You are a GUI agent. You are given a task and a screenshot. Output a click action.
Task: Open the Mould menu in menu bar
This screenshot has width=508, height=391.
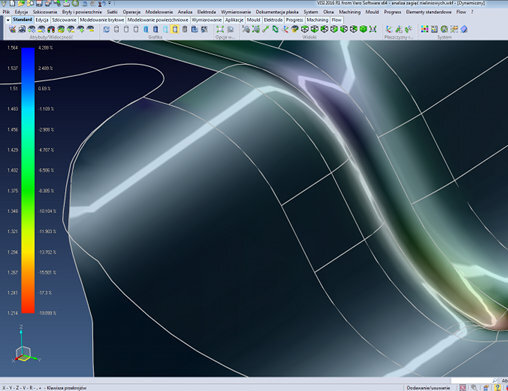[x=372, y=12]
